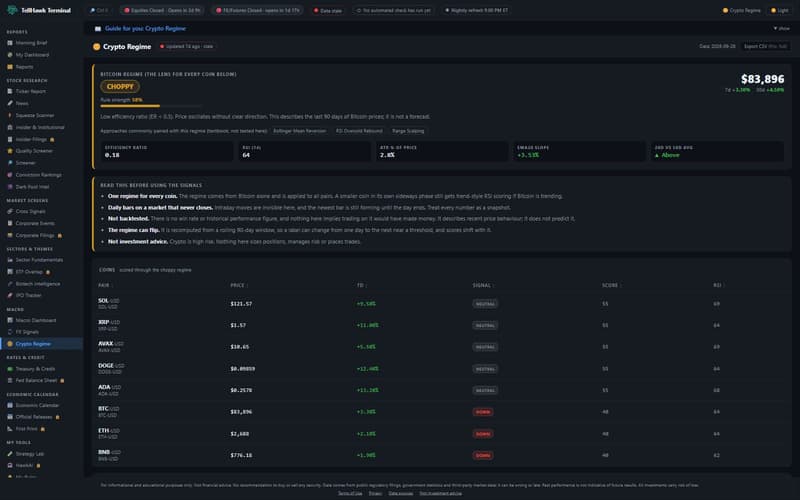Launch the Squeeze Scanner
This screenshot has width=800, height=500.
tap(34, 115)
